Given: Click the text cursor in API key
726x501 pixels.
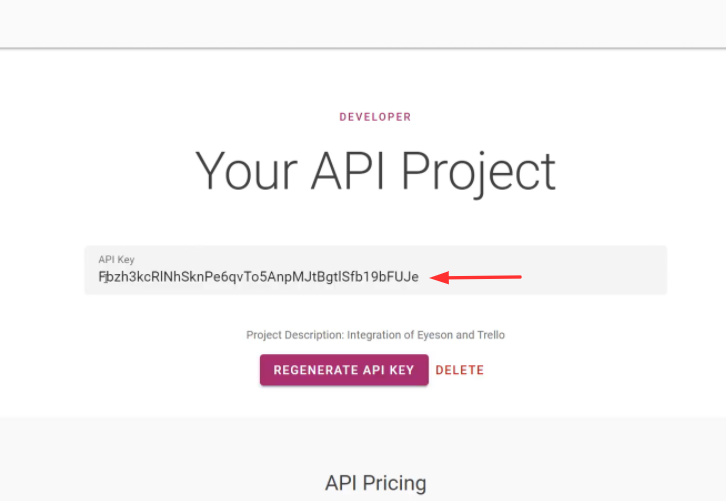Looking at the screenshot, I should tap(103, 277).
